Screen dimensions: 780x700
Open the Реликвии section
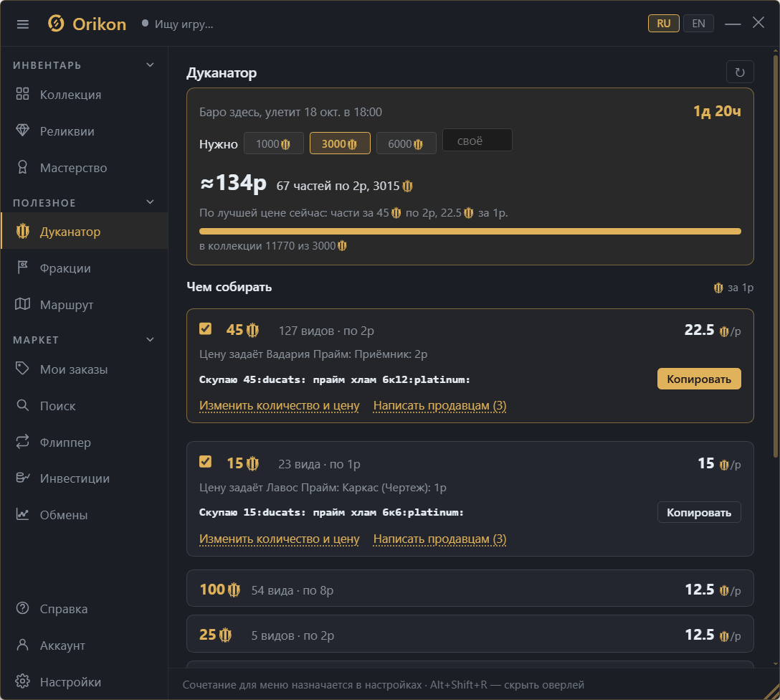pyautogui.click(x=84, y=131)
